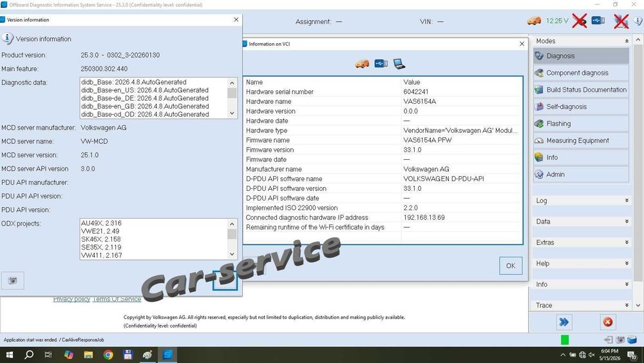Screen dimensions: 644x363
Task: Click the grey exit-door icon in status bar
Action: click(609, 340)
